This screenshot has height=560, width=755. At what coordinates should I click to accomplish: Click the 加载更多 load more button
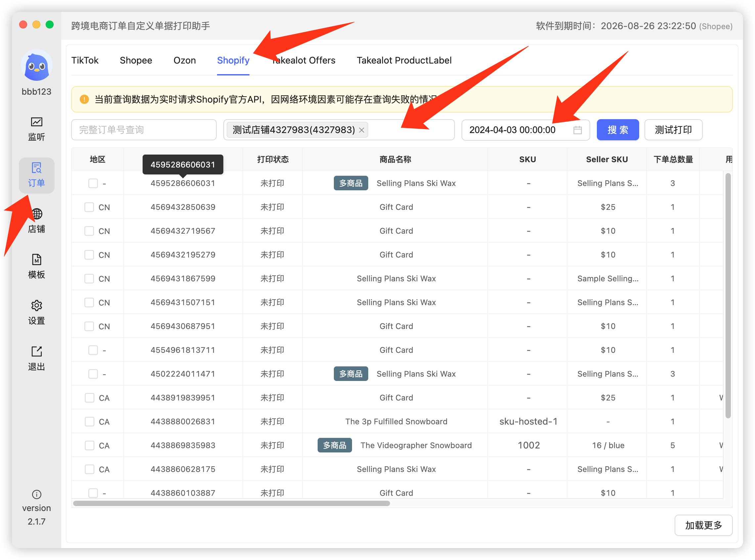[x=703, y=526]
